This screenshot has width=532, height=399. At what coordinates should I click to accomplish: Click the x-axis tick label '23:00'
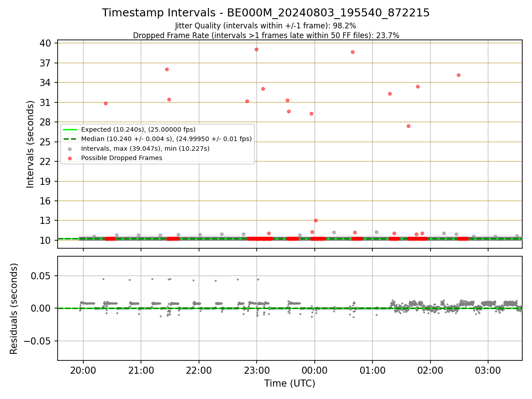pos(257,371)
